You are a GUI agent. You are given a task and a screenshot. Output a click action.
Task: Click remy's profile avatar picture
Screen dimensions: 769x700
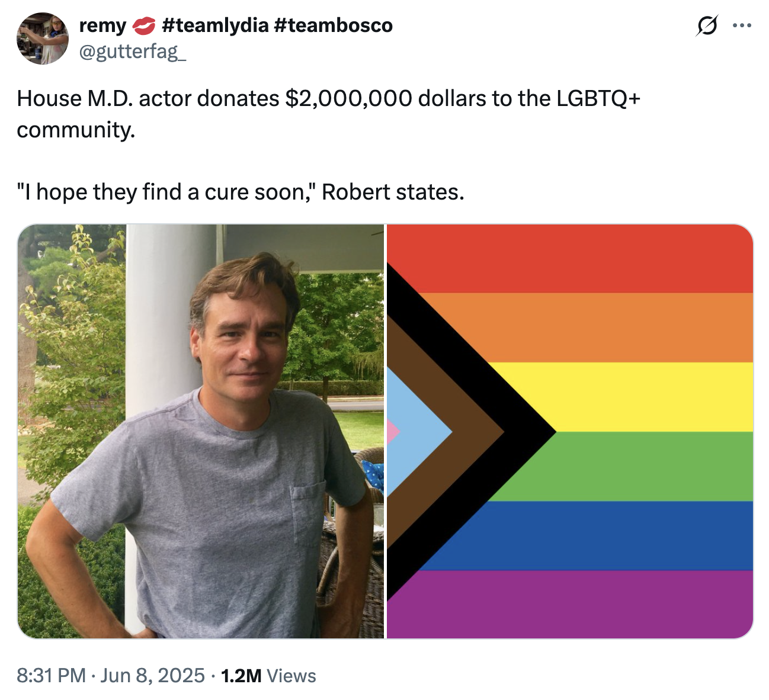click(x=43, y=38)
